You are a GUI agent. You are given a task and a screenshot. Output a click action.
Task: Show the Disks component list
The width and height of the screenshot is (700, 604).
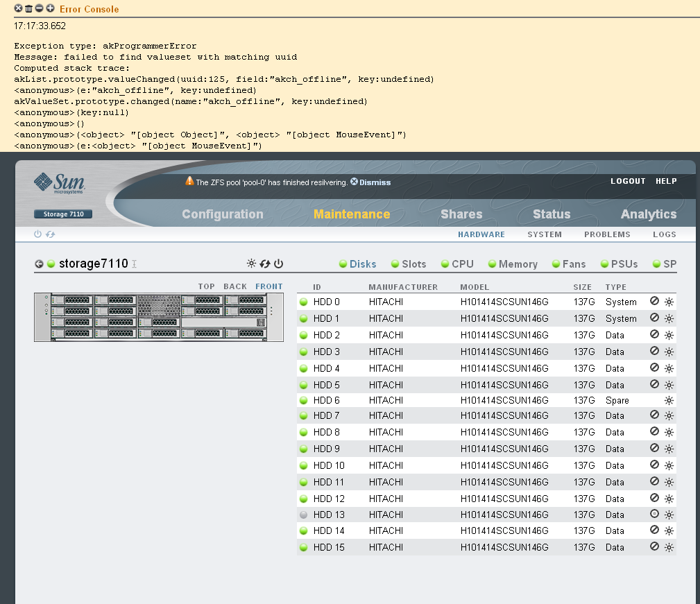click(x=357, y=264)
